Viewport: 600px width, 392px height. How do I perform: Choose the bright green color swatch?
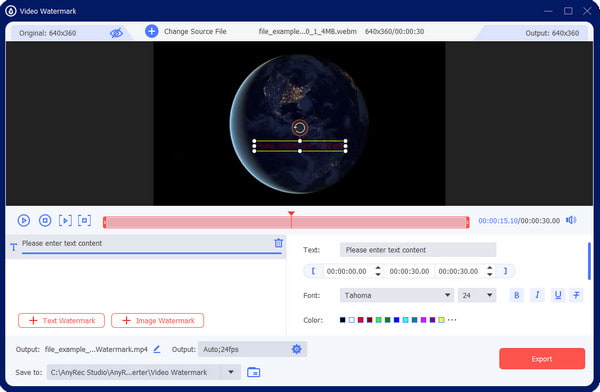click(x=378, y=320)
